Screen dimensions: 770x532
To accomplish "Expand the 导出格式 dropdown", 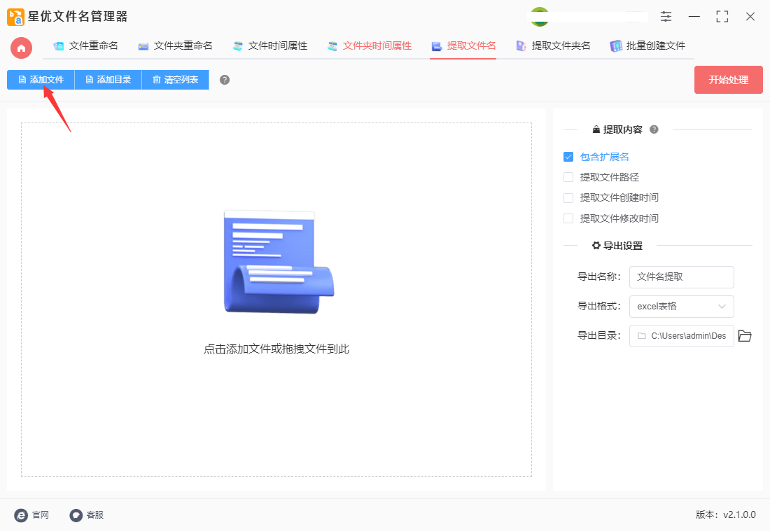I will (682, 307).
